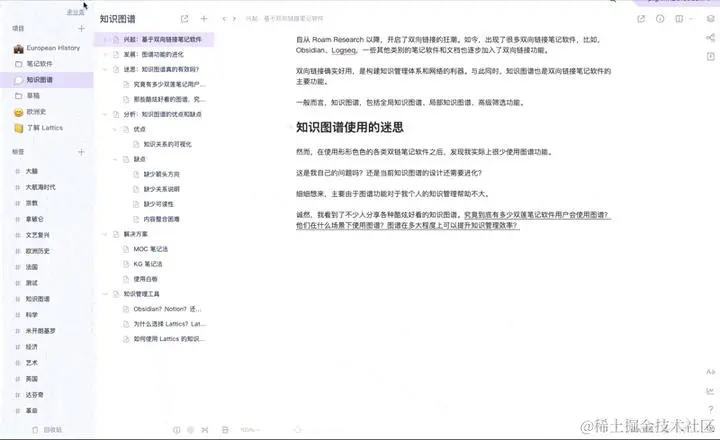Open article 知识关系的可视化

(168, 144)
